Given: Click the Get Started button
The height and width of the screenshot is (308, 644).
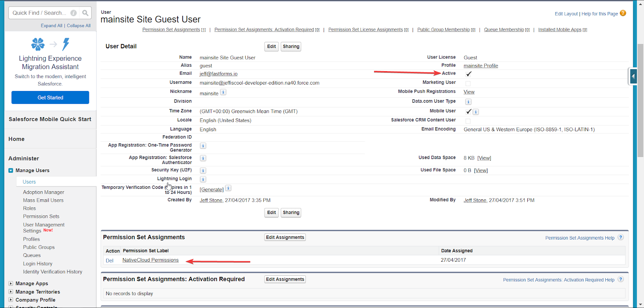Looking at the screenshot, I should click(50, 97).
